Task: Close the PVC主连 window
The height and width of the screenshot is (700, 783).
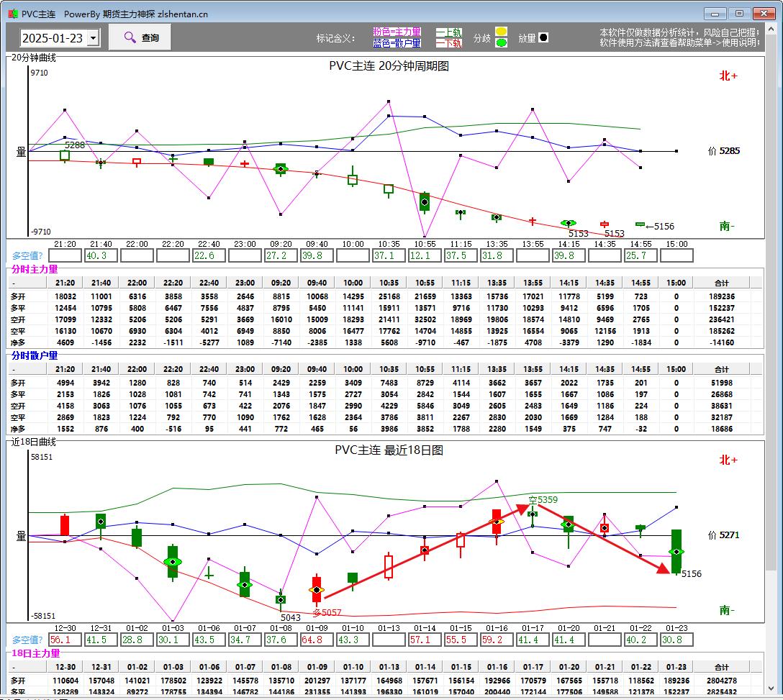Action: point(764,14)
